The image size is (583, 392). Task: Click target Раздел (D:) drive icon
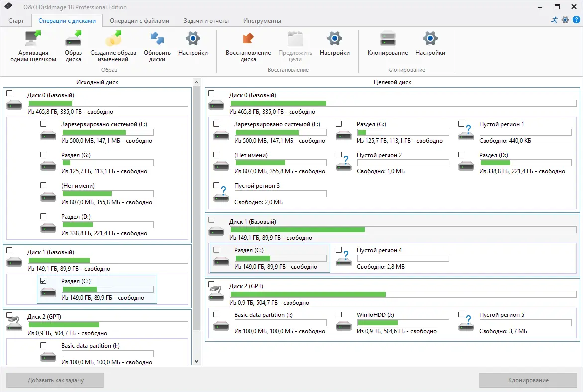pyautogui.click(x=466, y=165)
